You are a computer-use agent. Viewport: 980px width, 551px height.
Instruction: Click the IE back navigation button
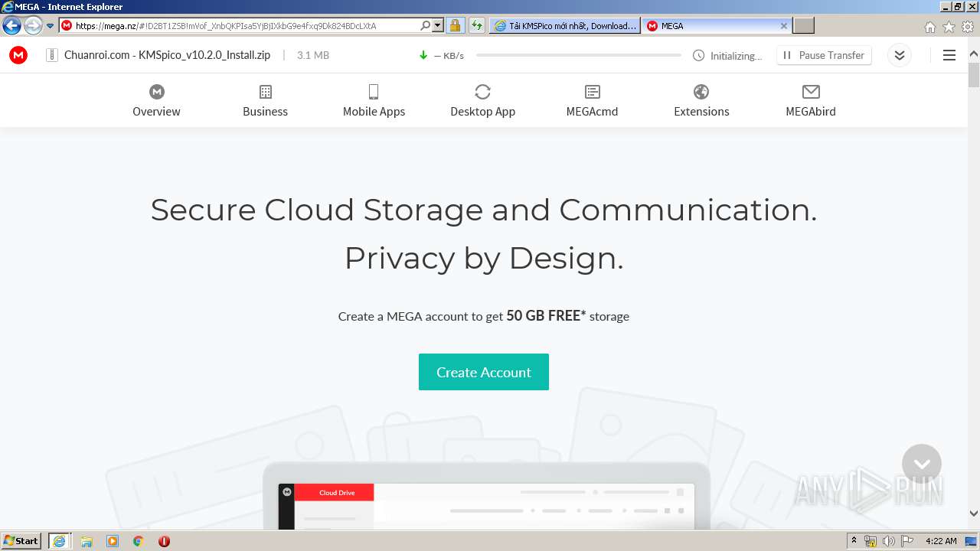point(11,26)
